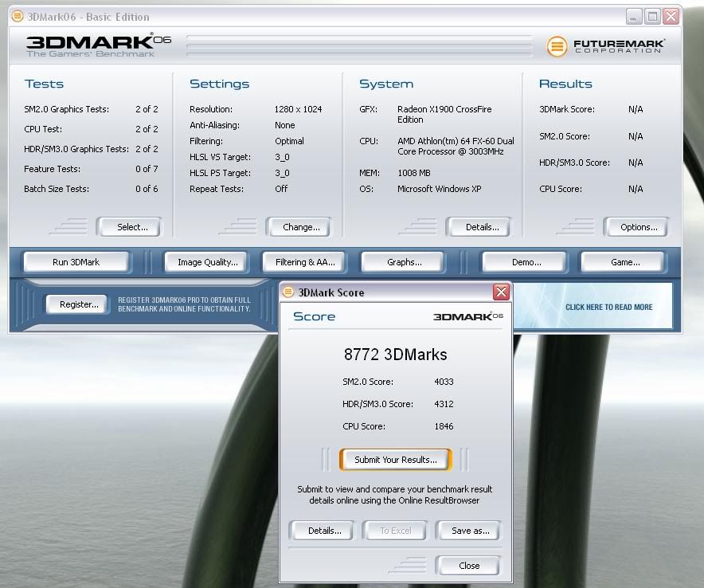Viewport: 704px width, 588px height.
Task: Open the Graphs... tool
Action: [x=403, y=262]
